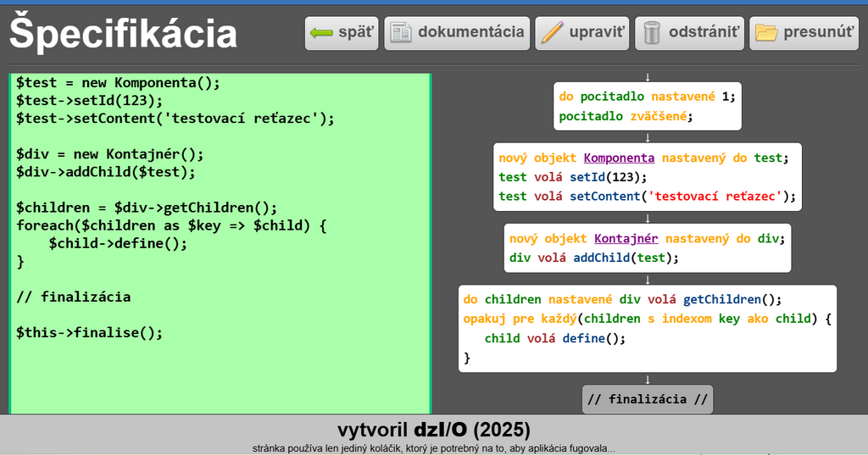Open documentation via the document page icon
The image size is (868, 455).
400,33
